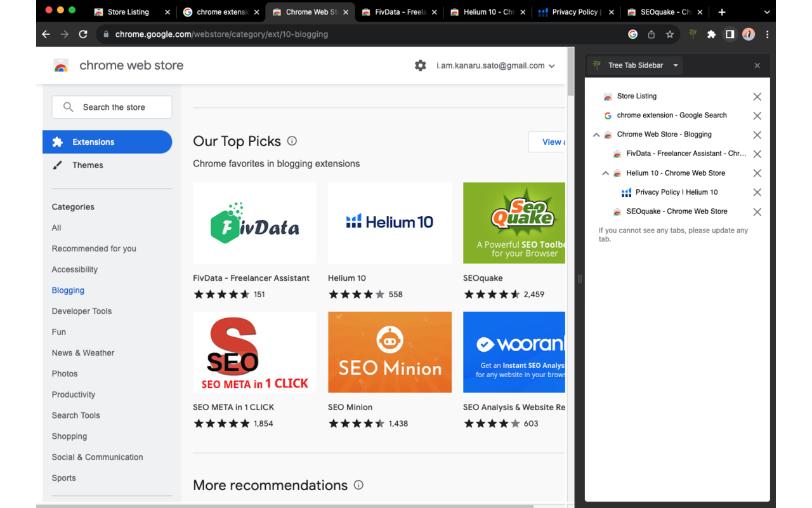Viewport: 812px width, 508px height.
Task: Open the SEOquake extension thumbnail
Action: [514, 223]
